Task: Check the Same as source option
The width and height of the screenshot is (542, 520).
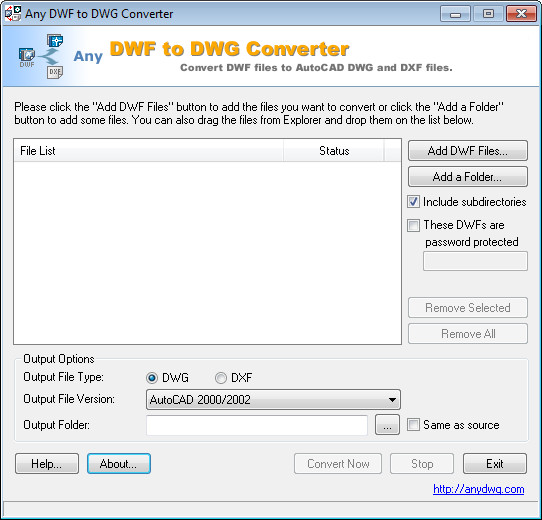Action: (413, 425)
